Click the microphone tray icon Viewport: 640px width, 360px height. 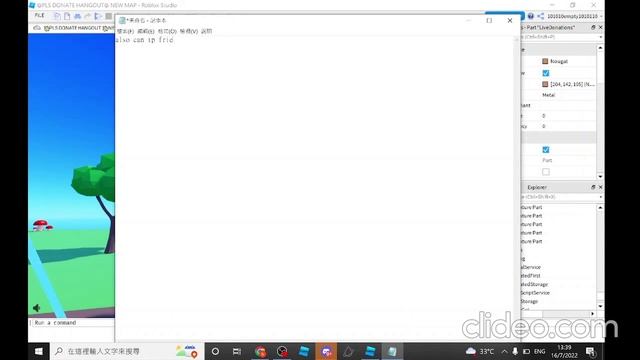[515, 351]
